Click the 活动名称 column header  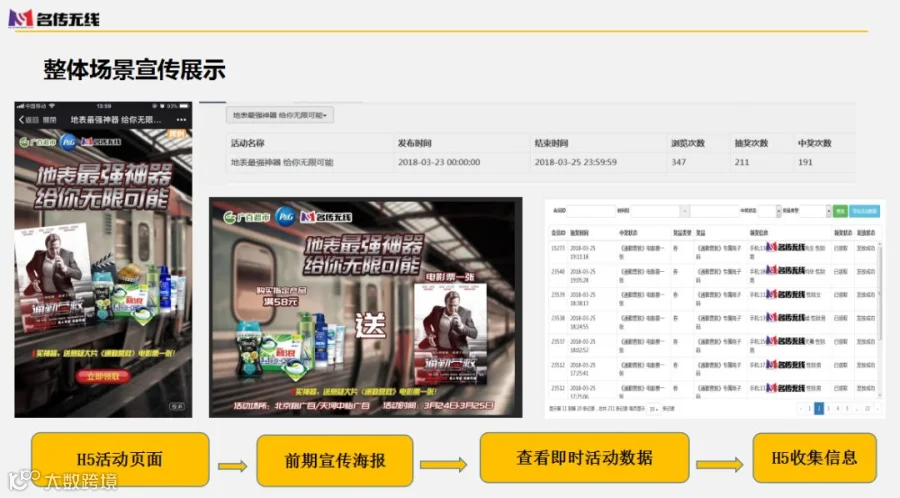(247, 143)
